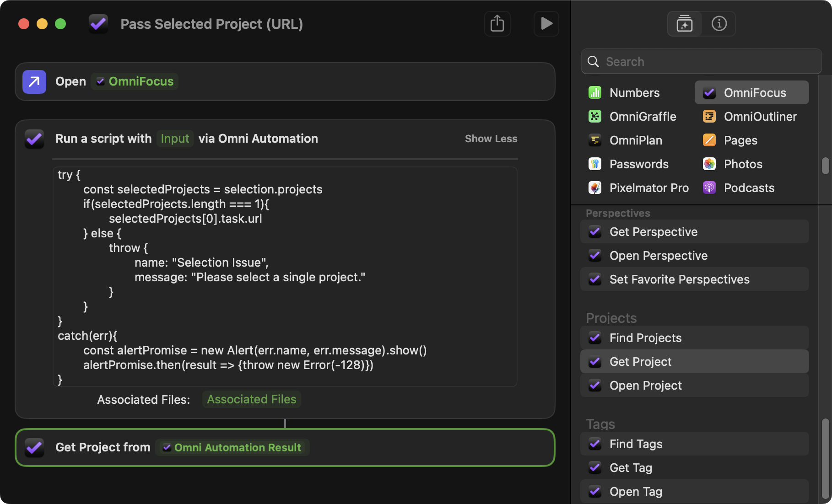Add the Set Favorite Perspectives action
The width and height of the screenshot is (832, 504).
(694, 279)
